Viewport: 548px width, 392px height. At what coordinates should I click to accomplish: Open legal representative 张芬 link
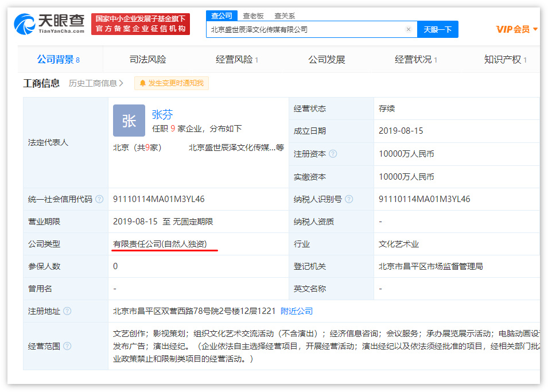(162, 114)
